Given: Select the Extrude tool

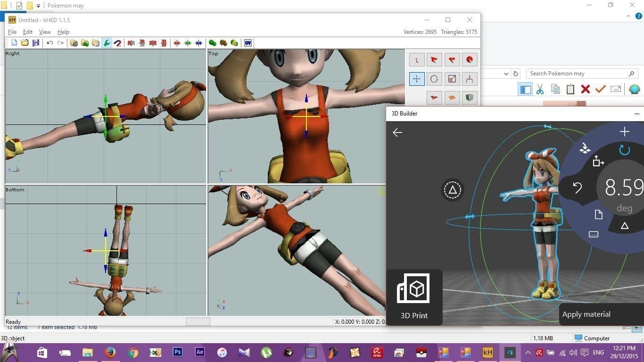Looking at the screenshot, I should click(x=470, y=79).
